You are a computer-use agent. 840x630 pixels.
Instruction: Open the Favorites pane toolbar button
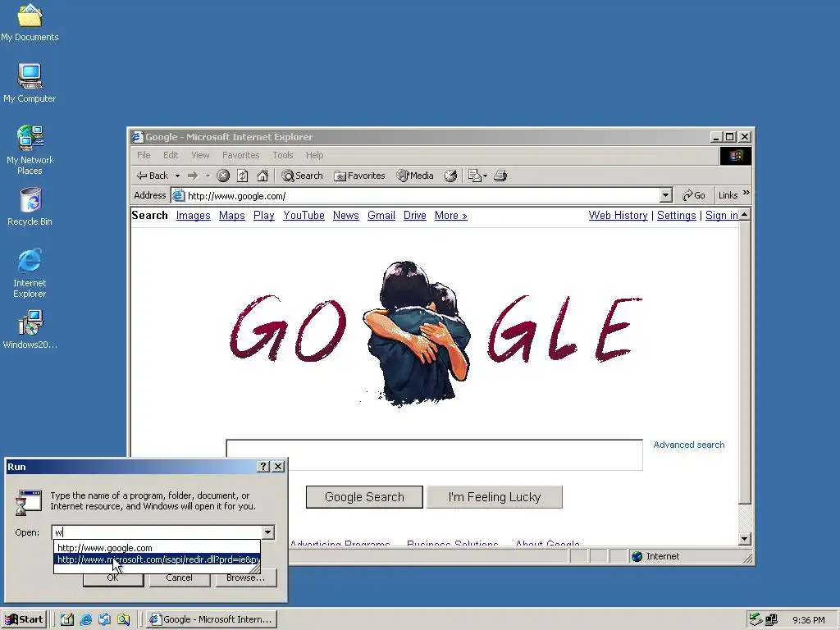click(359, 176)
